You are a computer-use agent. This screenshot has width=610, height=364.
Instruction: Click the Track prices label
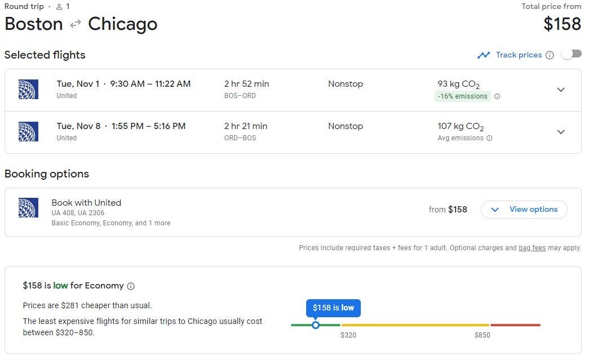[519, 55]
